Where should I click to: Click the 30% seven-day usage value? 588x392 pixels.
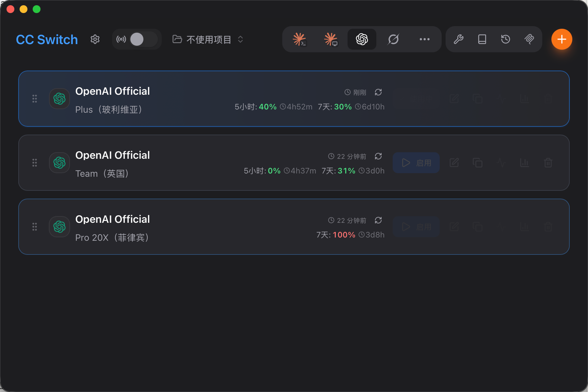click(343, 107)
